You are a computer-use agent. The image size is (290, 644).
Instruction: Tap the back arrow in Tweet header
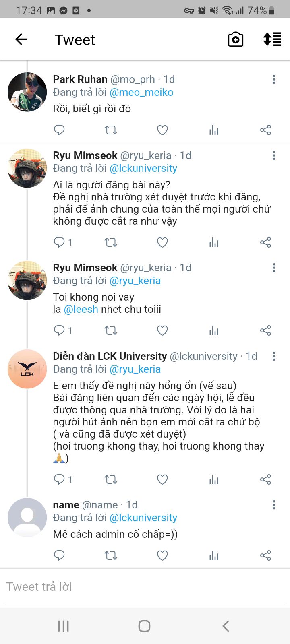pyautogui.click(x=21, y=39)
